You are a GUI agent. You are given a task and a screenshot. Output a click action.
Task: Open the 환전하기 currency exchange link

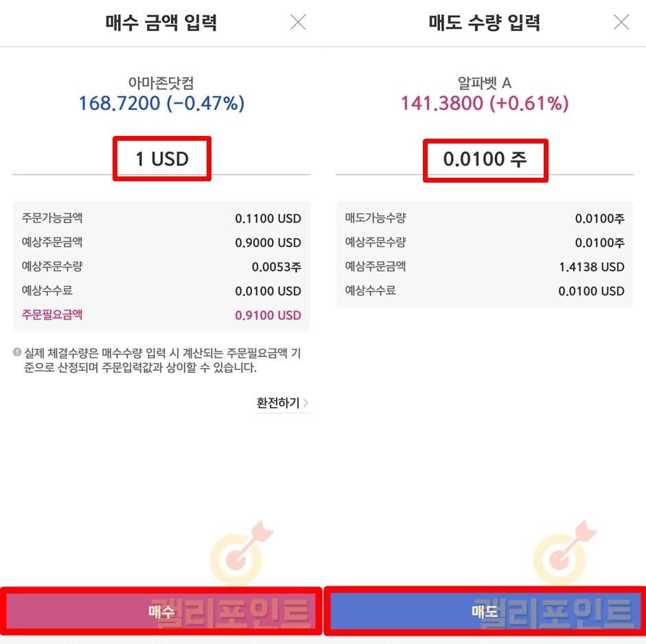click(278, 403)
